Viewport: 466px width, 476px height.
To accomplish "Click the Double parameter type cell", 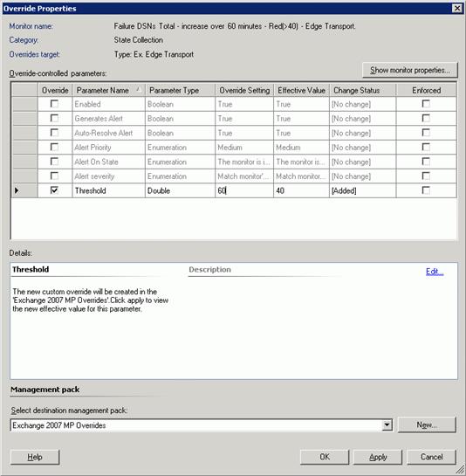I will (181, 190).
